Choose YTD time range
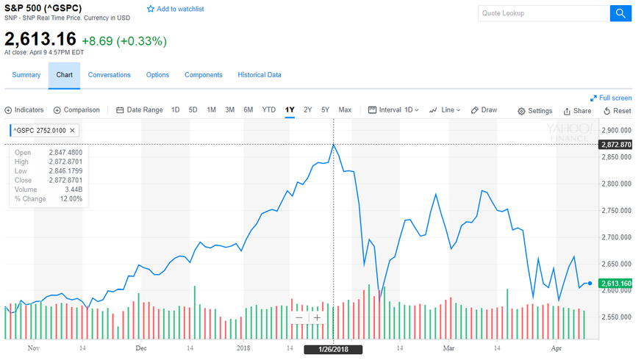Image resolution: width=644 pixels, height=360 pixels. click(x=269, y=110)
